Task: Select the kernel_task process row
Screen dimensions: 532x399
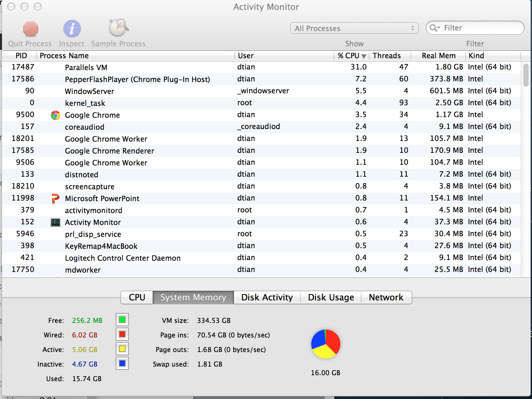Action: [x=261, y=103]
